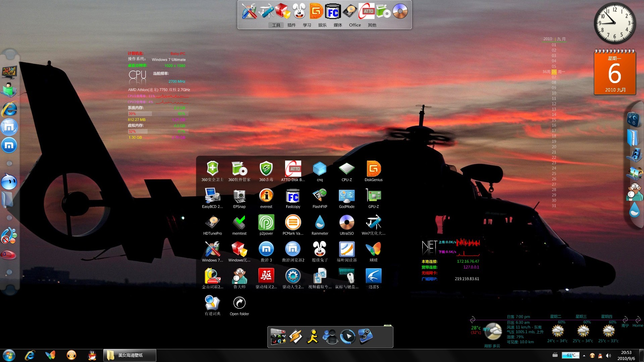644x362 pixels.
Task: Switch to the 媒体 tab
Action: 338,25
